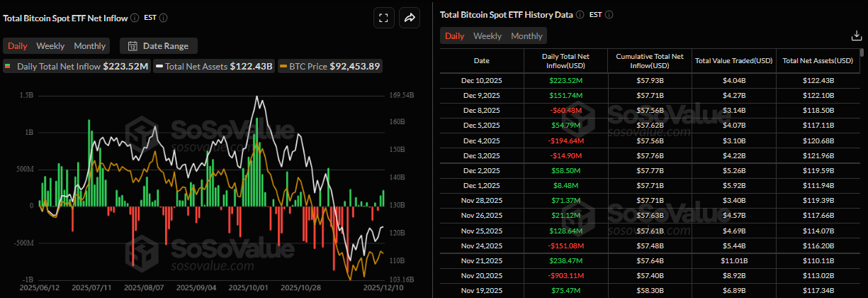Image resolution: width=868 pixels, height=298 pixels.
Task: Select Daily tab in history table
Action: tap(455, 36)
